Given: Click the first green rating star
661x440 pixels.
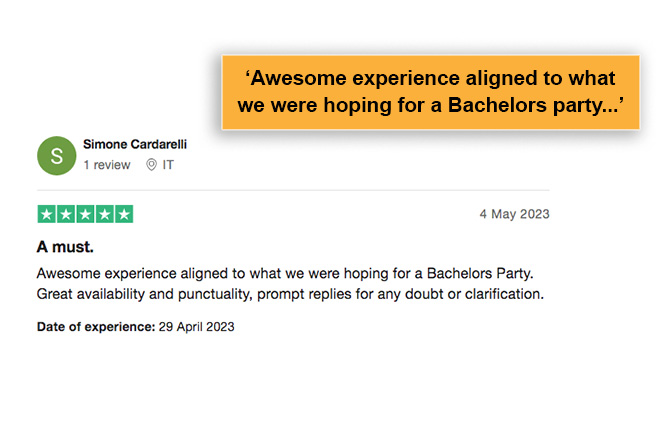Looking at the screenshot, I should pyautogui.click(x=47, y=214).
